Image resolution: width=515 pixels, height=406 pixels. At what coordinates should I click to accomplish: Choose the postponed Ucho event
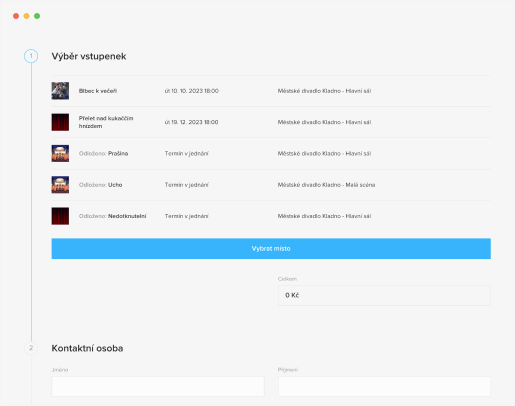coord(100,185)
